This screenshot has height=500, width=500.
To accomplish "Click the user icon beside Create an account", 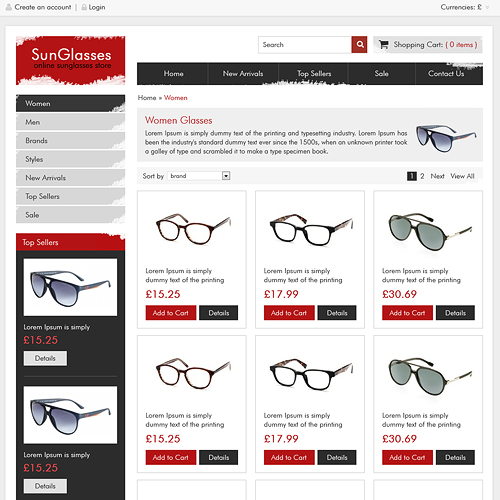I will 9,7.
